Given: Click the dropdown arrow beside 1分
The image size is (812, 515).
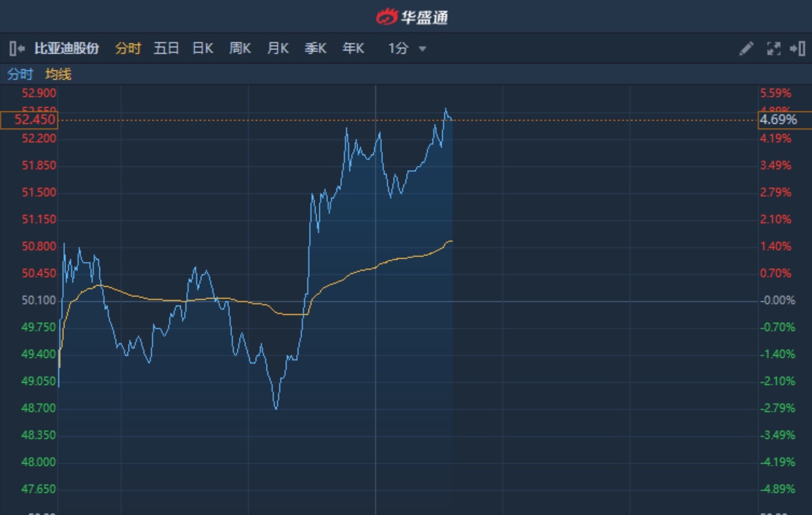Looking at the screenshot, I should tap(423, 49).
